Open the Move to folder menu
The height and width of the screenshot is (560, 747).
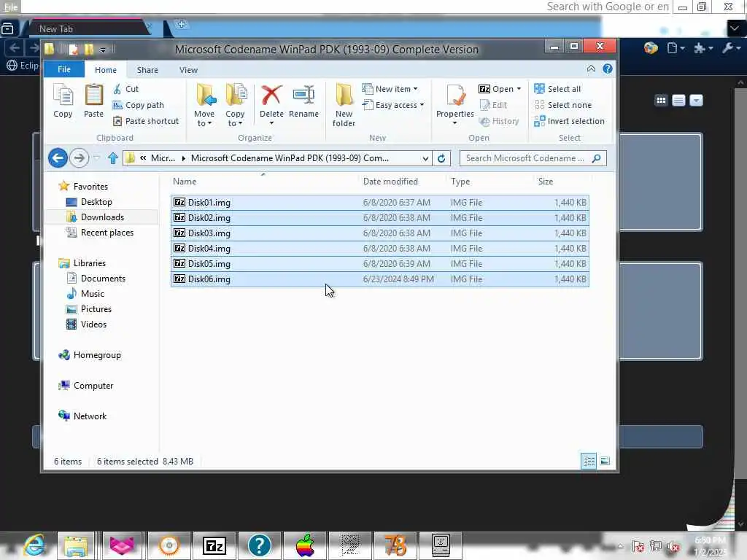[204, 105]
